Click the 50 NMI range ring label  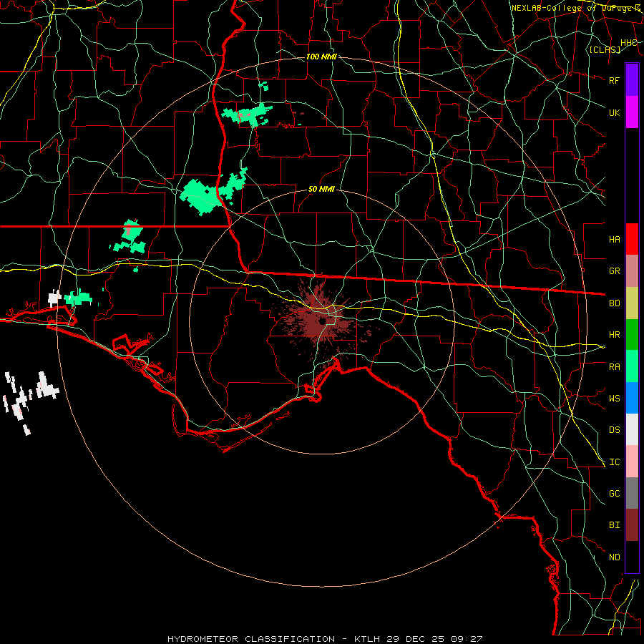coord(321,190)
